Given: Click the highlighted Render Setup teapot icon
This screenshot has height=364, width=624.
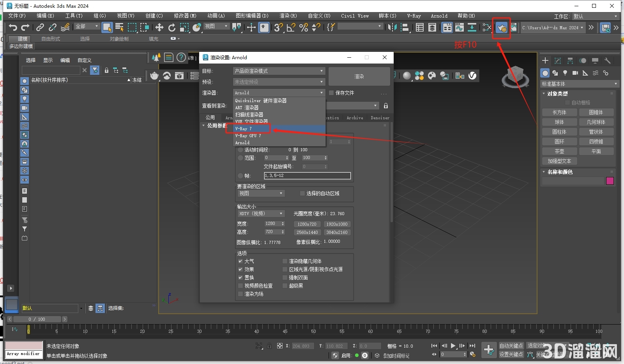Looking at the screenshot, I should [x=502, y=28].
